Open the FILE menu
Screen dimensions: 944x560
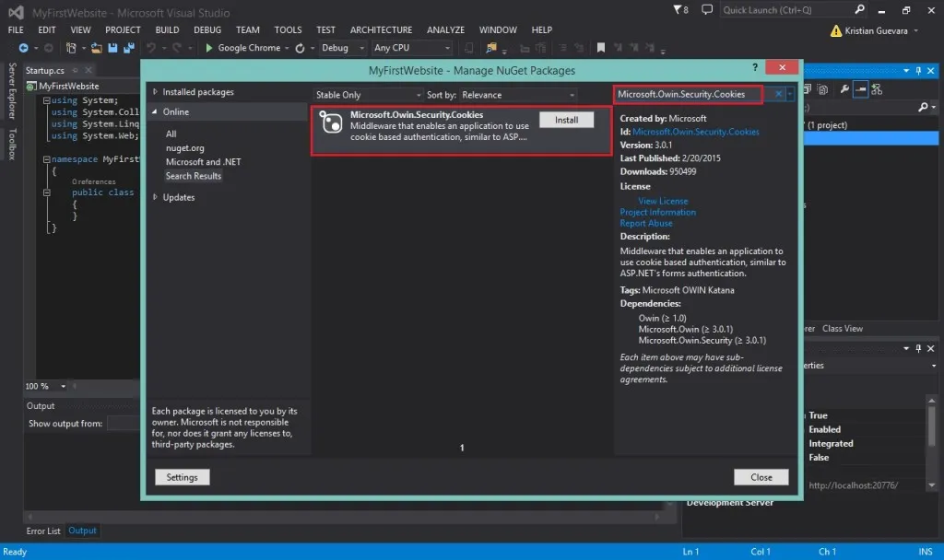tap(16, 29)
